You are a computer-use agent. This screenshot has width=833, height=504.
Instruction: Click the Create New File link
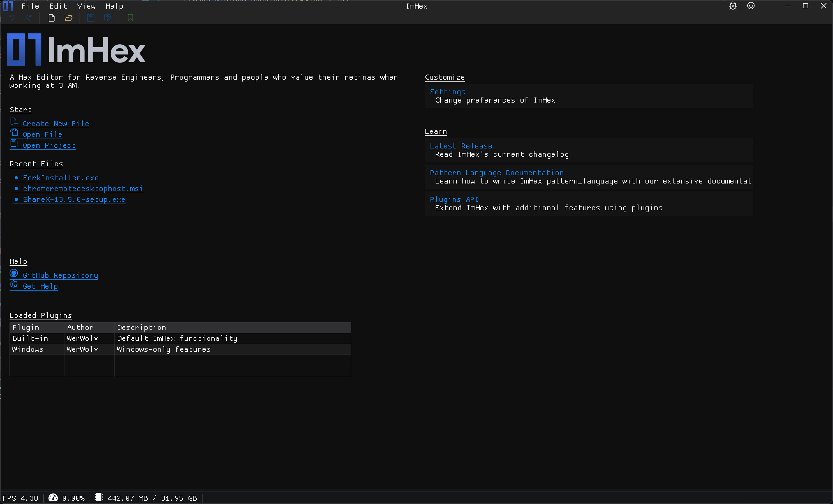[x=56, y=124]
